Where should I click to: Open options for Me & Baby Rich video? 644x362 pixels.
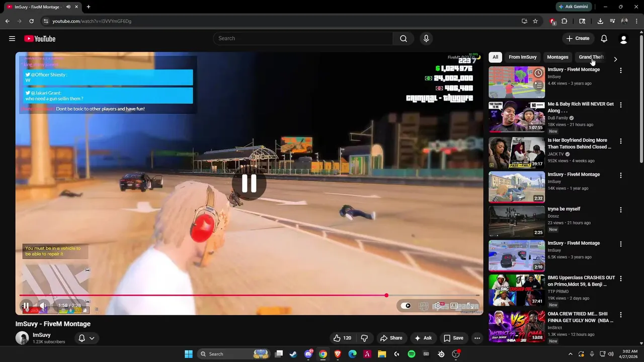point(620,105)
